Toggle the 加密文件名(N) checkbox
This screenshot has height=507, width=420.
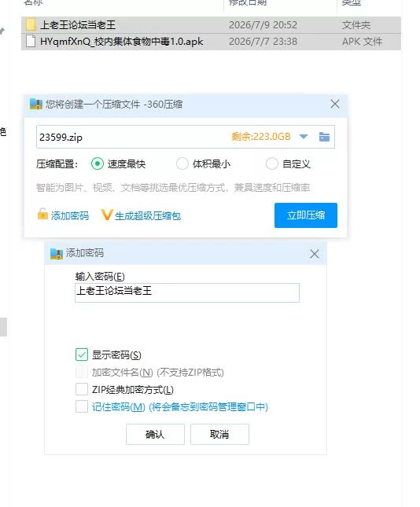pos(82,372)
